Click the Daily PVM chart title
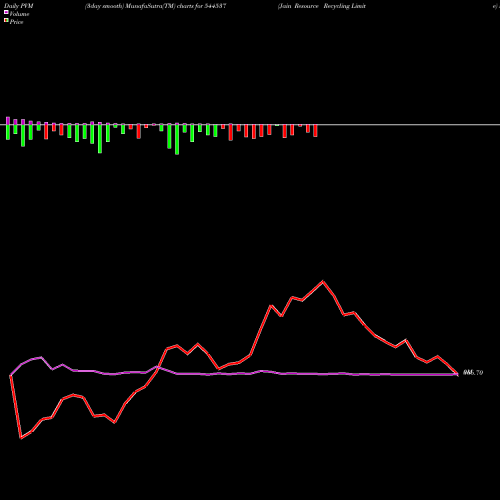The width and height of the screenshot is (500, 500). coord(19,6)
